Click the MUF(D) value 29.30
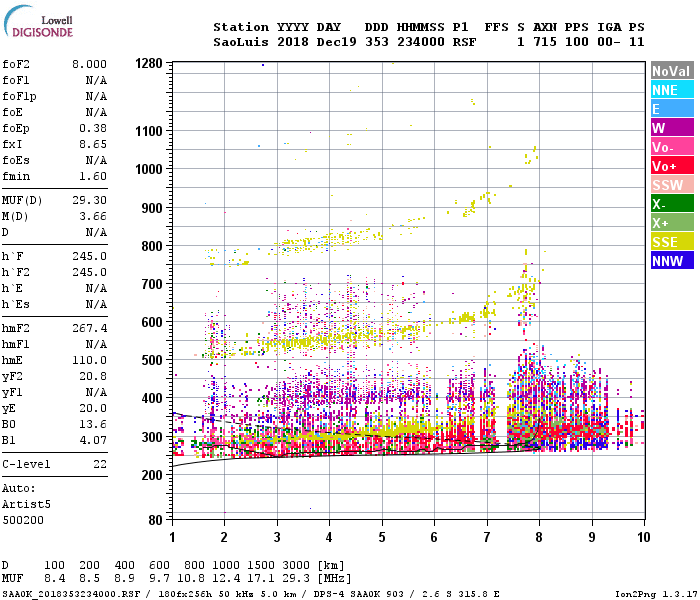Screen dimensions: 700x600 (89, 200)
